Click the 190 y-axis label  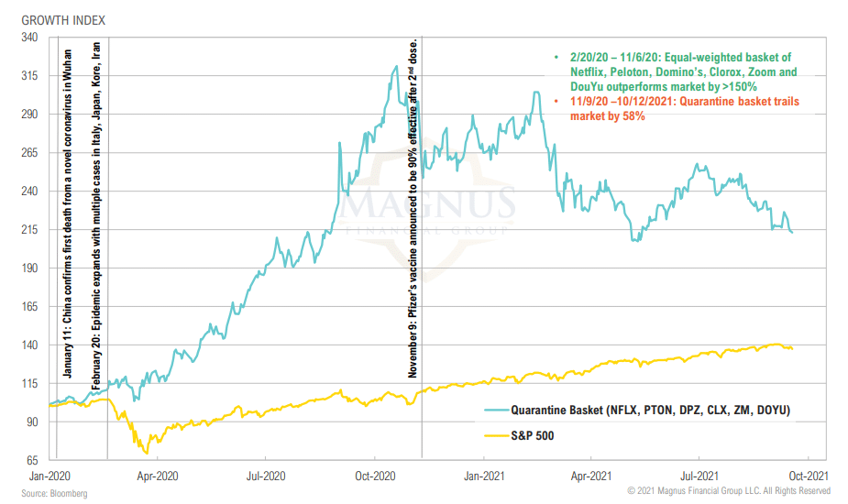pos(29,268)
